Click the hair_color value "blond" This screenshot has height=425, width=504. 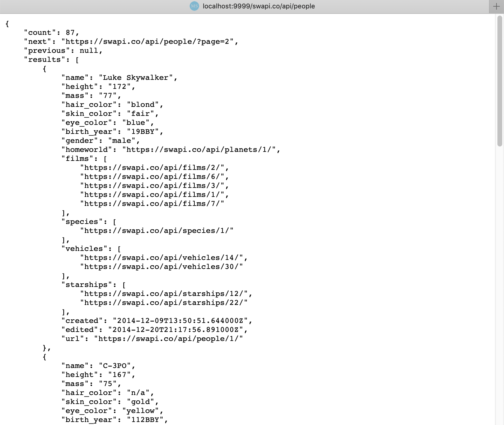point(143,104)
